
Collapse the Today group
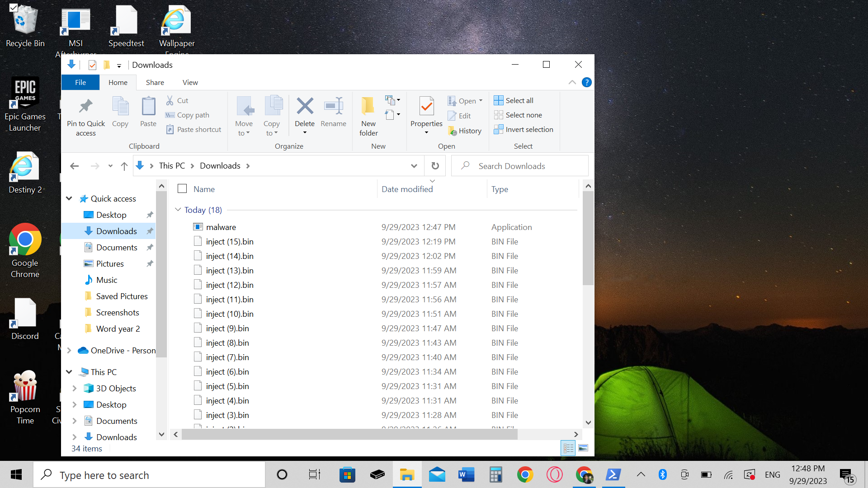[178, 210]
